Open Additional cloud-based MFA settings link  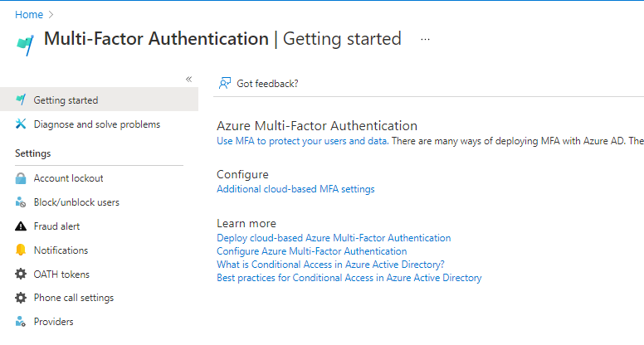pos(295,189)
